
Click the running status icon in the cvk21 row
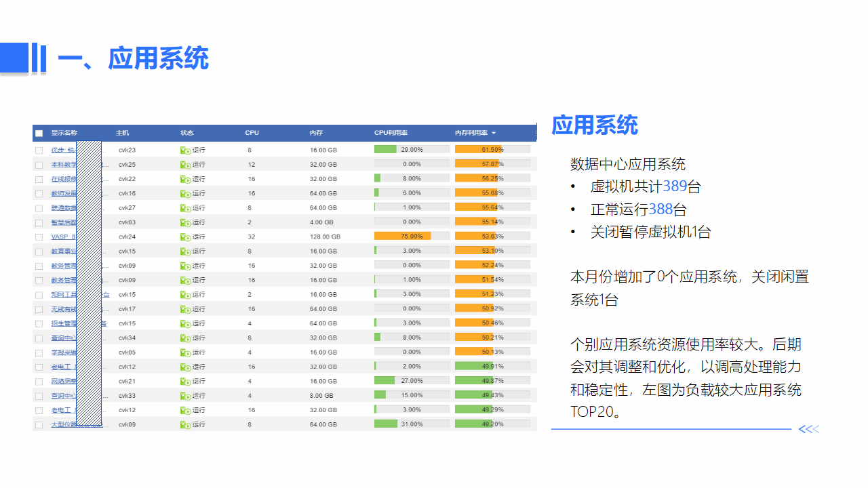tap(185, 381)
